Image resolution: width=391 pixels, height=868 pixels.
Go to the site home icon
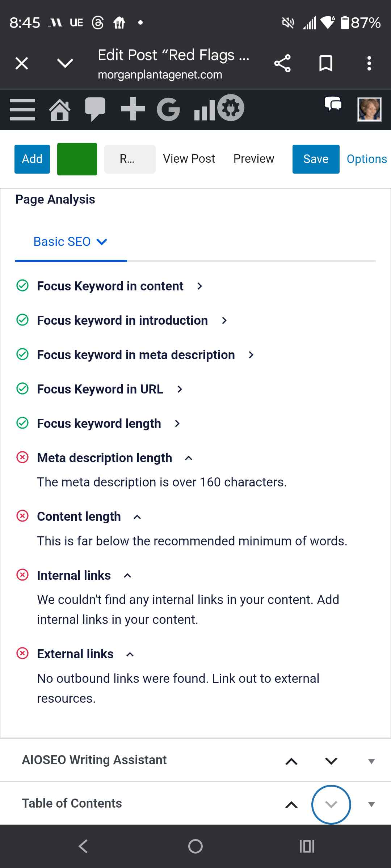click(60, 109)
